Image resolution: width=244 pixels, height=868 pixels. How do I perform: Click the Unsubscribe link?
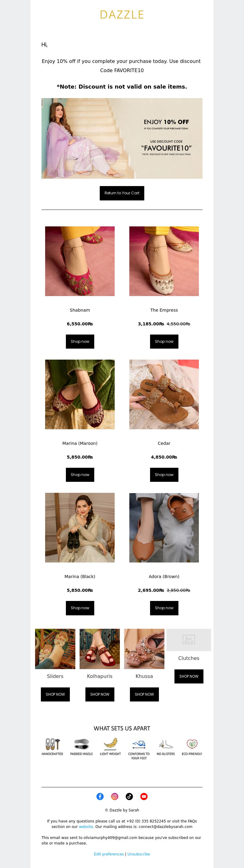click(139, 854)
